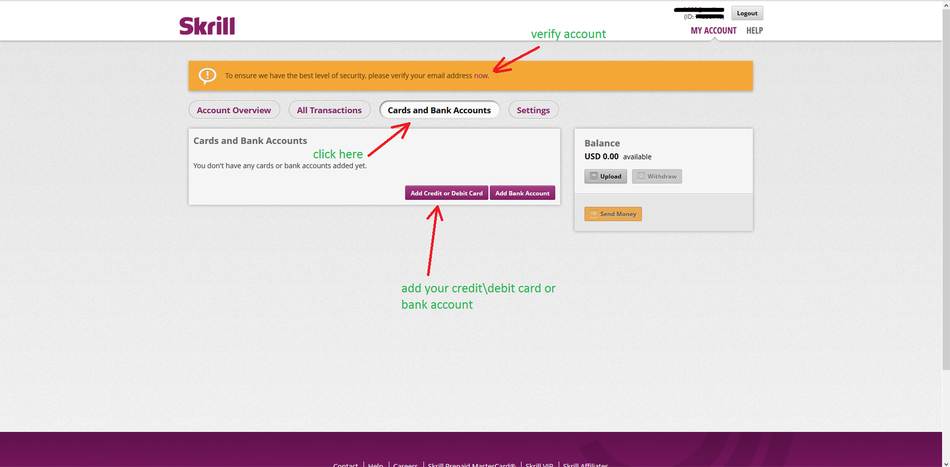Log out with the Logout button
950x467 pixels.
(x=747, y=13)
